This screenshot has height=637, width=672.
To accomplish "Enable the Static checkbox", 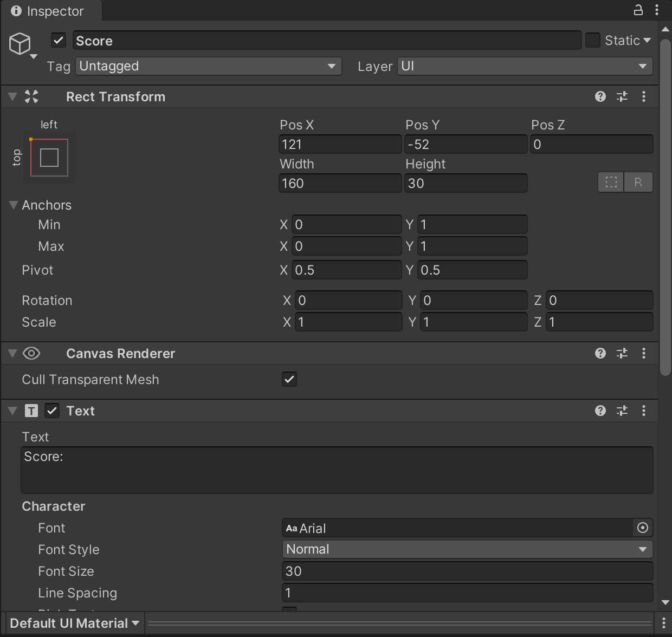I will [x=592, y=40].
